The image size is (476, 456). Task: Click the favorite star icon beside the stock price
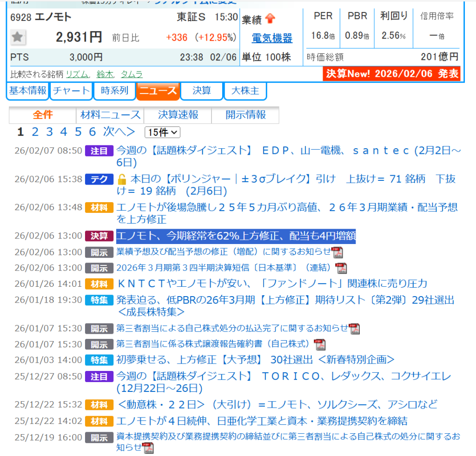pos(18,37)
